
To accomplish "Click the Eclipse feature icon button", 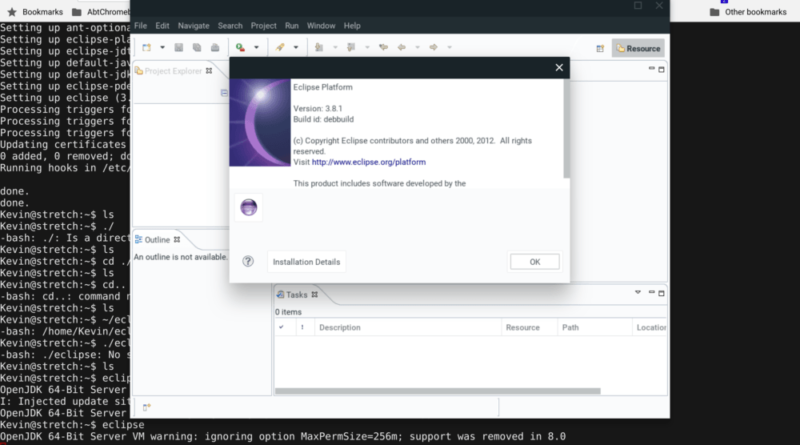I will click(248, 207).
